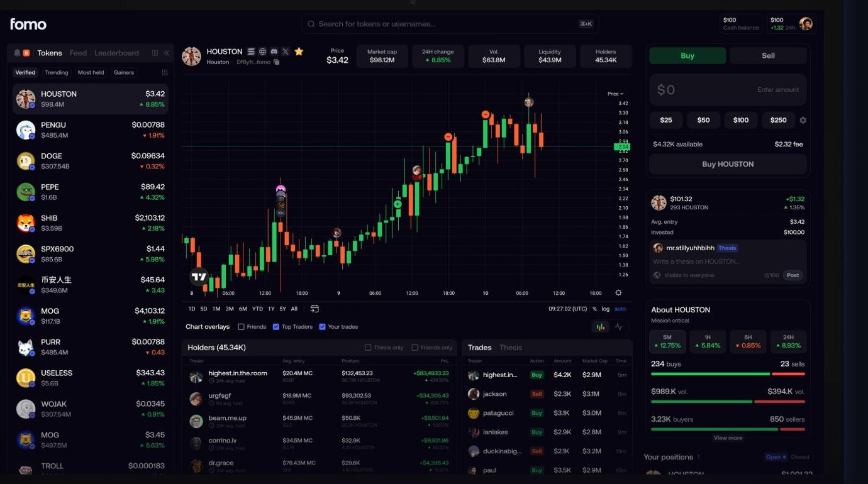The height and width of the screenshot is (484, 868).
Task: Choose the $100 quick amount
Action: (741, 120)
